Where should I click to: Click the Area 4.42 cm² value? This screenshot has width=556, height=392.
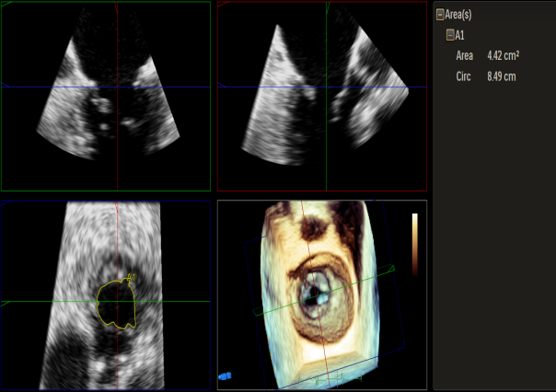coord(504,56)
